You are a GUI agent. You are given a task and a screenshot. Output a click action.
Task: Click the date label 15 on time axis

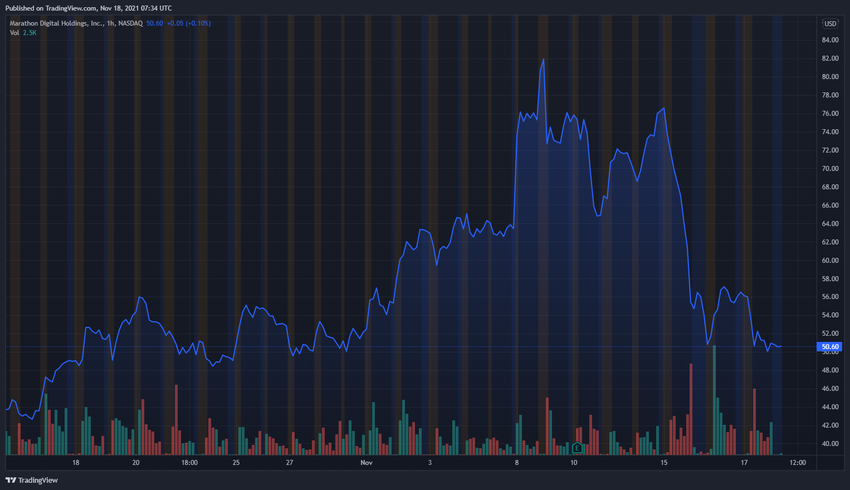[x=664, y=463]
